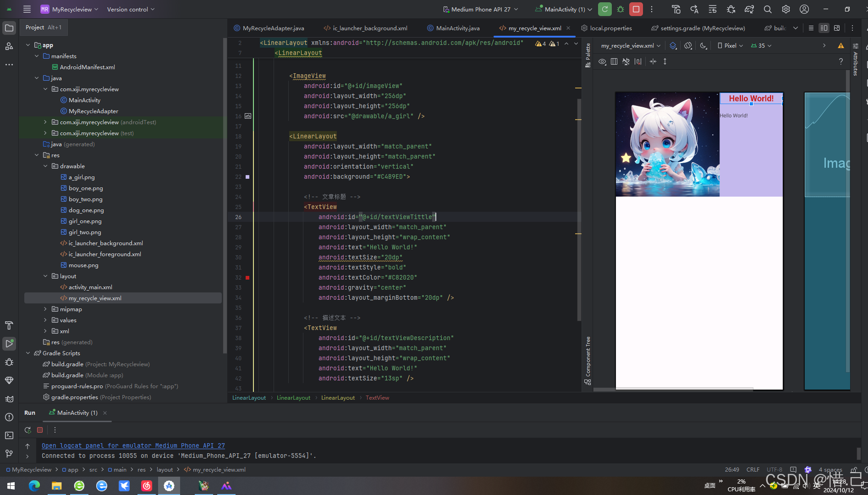The width and height of the screenshot is (868, 495).
Task: Switch to local.properties tab
Action: 606,28
